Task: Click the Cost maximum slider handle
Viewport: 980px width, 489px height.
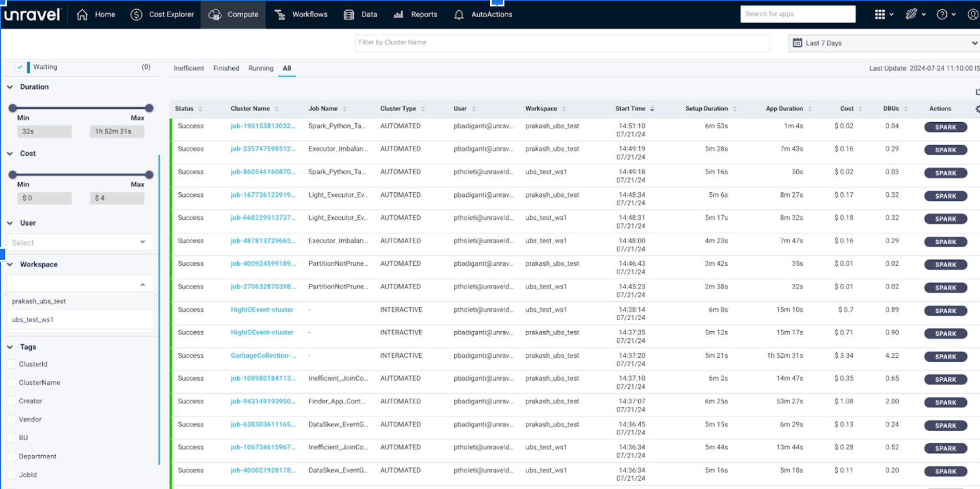Action: tap(149, 174)
